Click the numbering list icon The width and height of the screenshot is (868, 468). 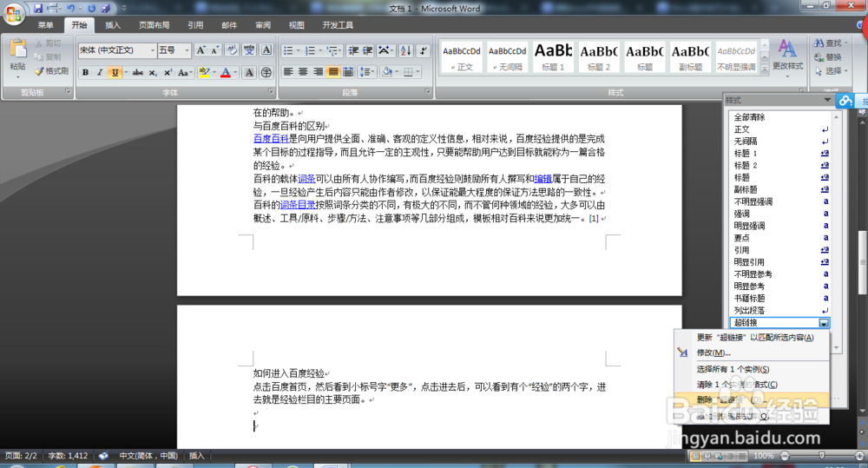[311, 51]
